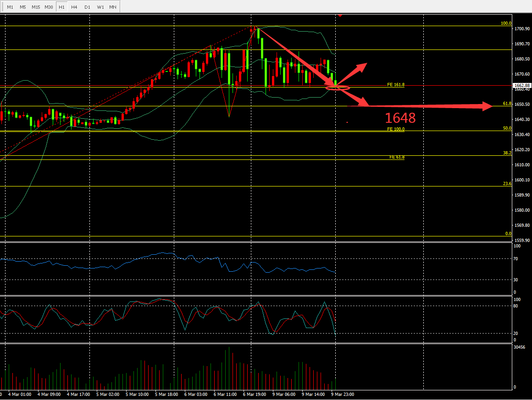Click the 4 Mar 01:00 time label
Screen dimensions: 532x400
click(19, 394)
